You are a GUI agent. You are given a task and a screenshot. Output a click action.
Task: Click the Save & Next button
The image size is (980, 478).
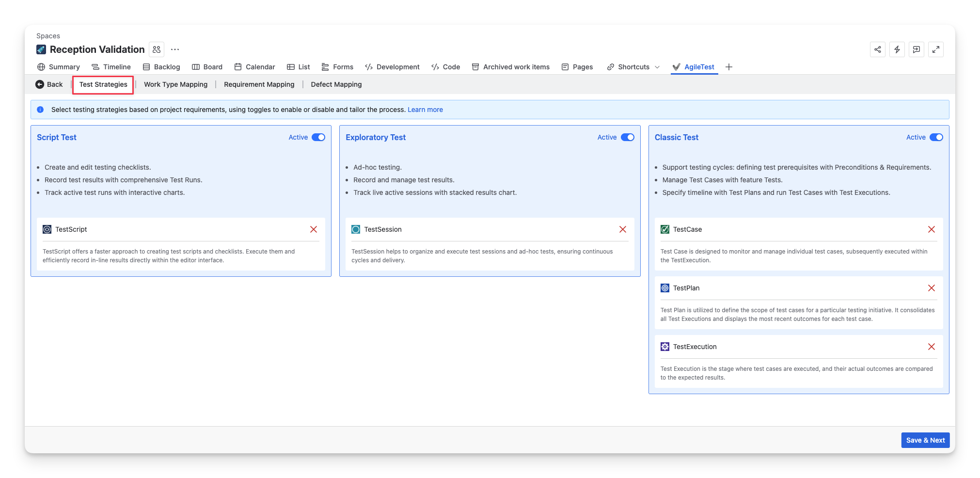(925, 440)
